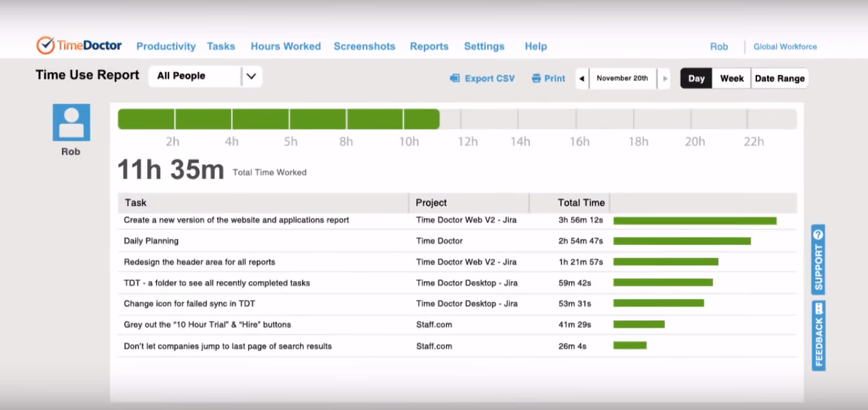Open the All People dropdown
This screenshot has height=410, width=868.
[205, 76]
